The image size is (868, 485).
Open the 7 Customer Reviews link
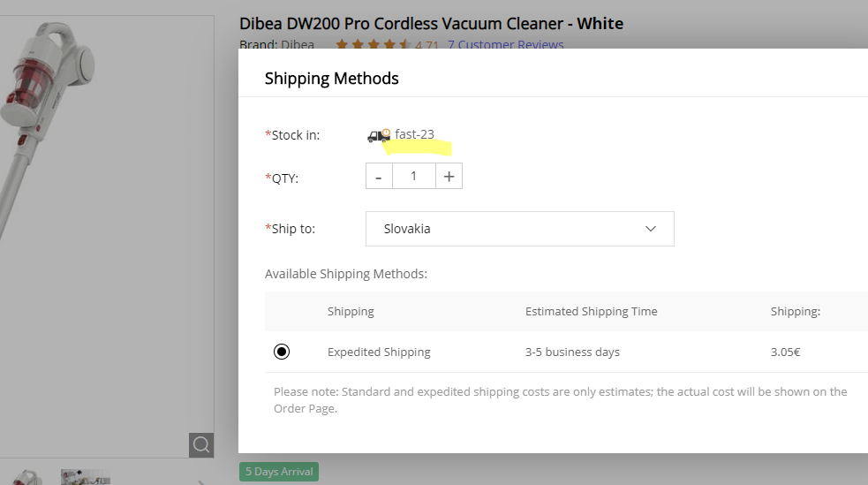point(505,45)
